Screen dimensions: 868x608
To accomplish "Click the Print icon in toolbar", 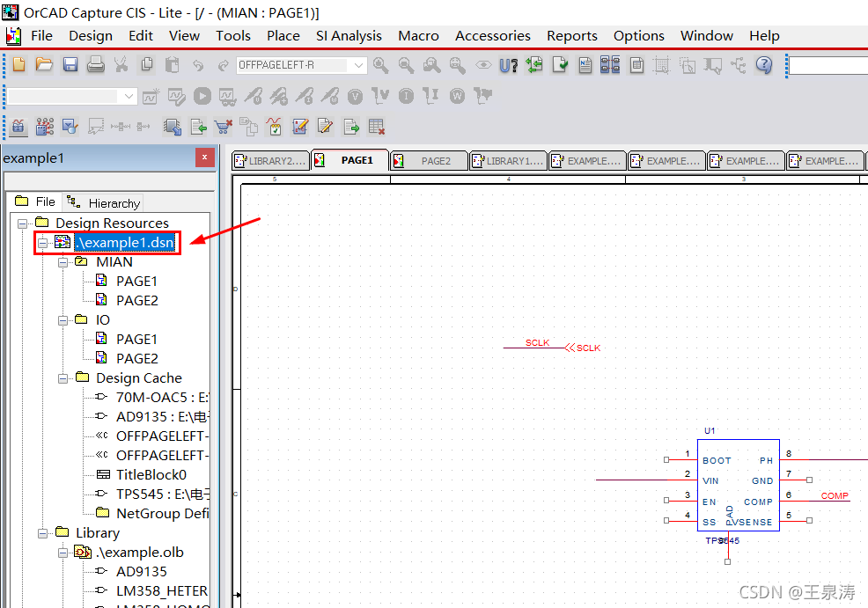I will [96, 65].
